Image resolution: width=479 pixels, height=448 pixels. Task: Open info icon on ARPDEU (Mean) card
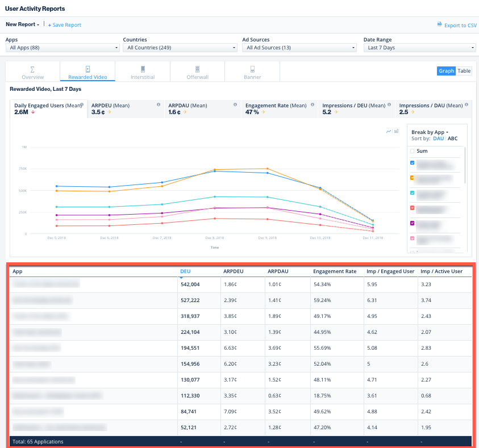[158, 104]
